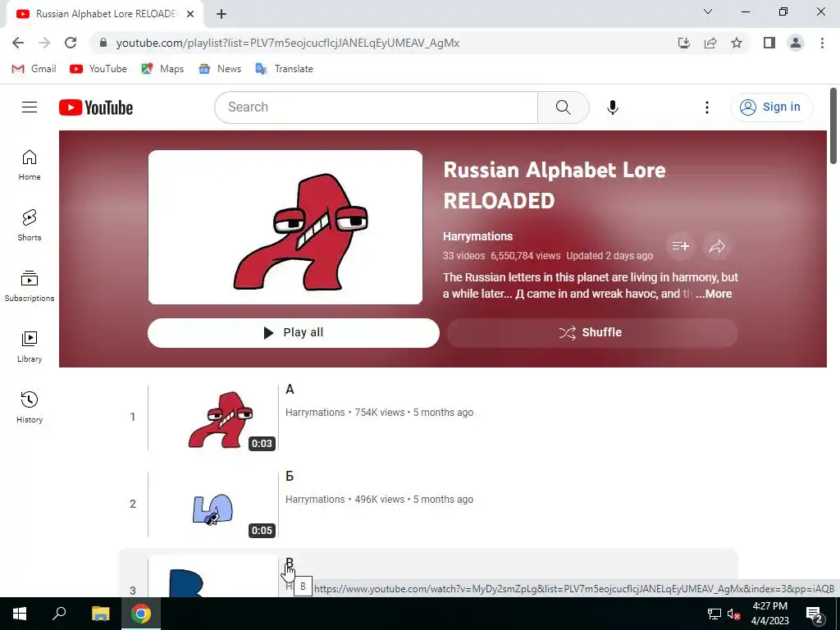Click Sign in button
The height and width of the screenshot is (630, 840).
[x=771, y=107]
